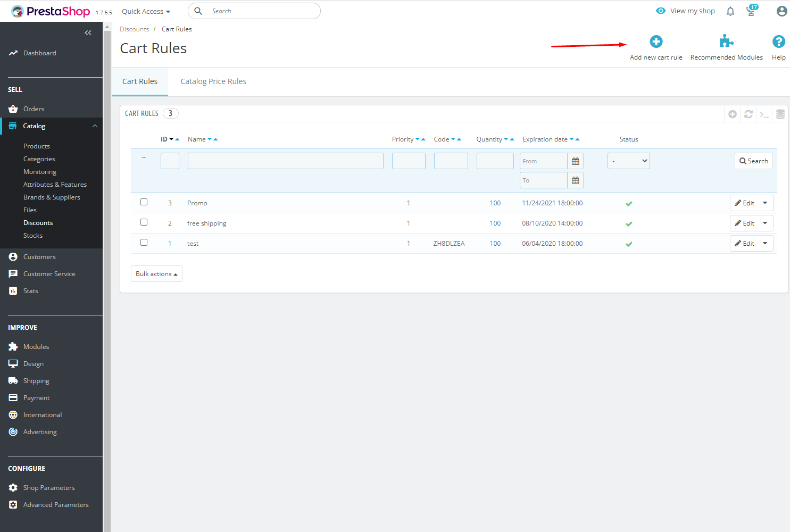Open the Status filter dropdown

click(x=629, y=161)
